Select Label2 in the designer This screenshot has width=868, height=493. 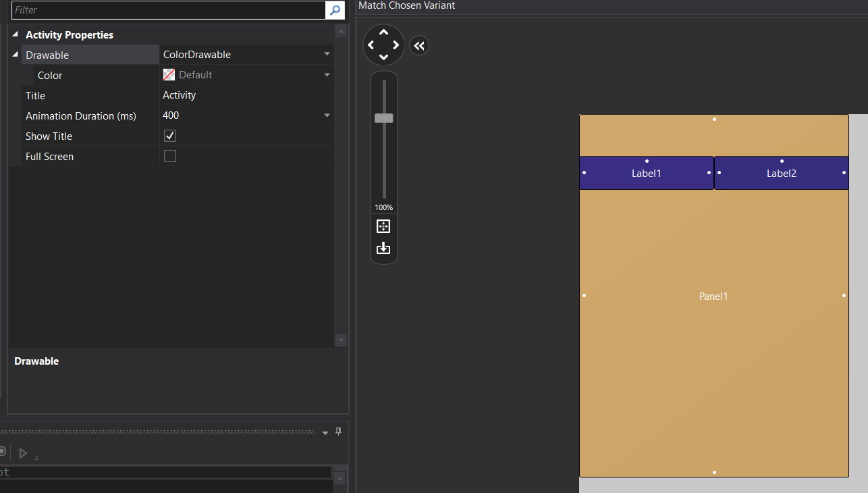click(782, 173)
